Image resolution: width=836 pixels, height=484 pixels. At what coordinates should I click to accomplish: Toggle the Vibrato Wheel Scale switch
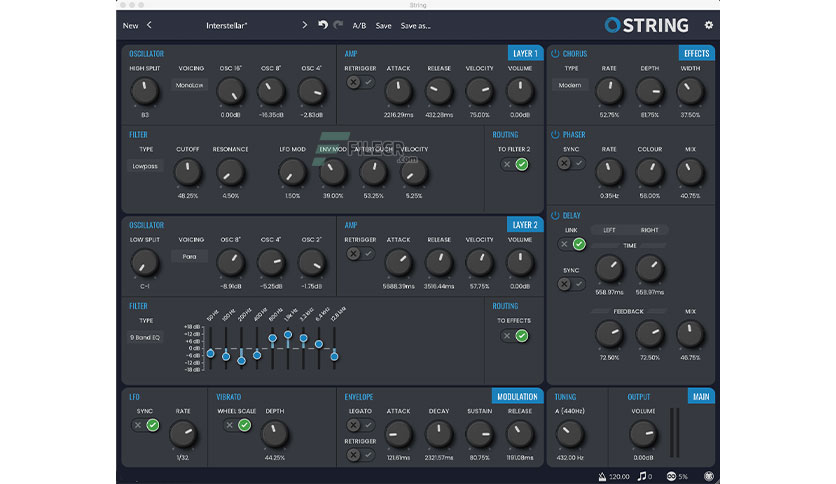click(237, 425)
